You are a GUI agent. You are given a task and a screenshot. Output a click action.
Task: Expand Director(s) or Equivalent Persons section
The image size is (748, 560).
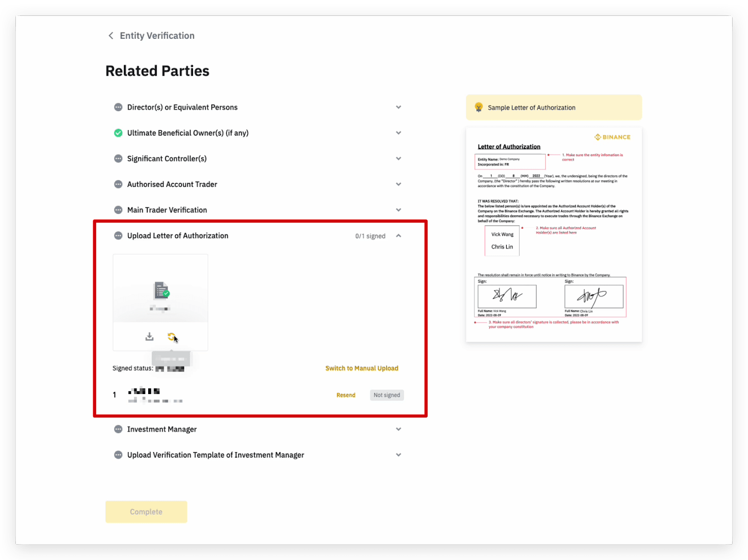(x=398, y=108)
